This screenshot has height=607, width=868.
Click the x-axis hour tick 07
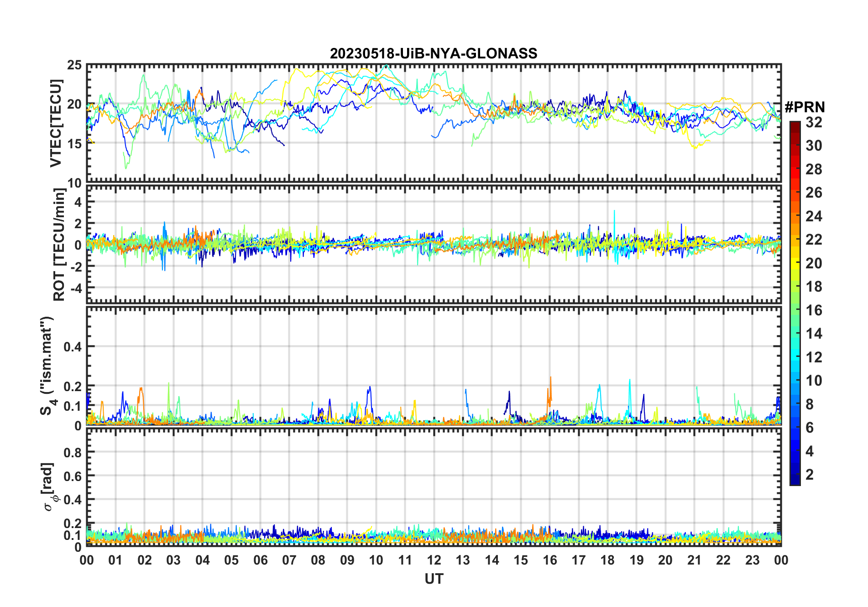click(289, 560)
